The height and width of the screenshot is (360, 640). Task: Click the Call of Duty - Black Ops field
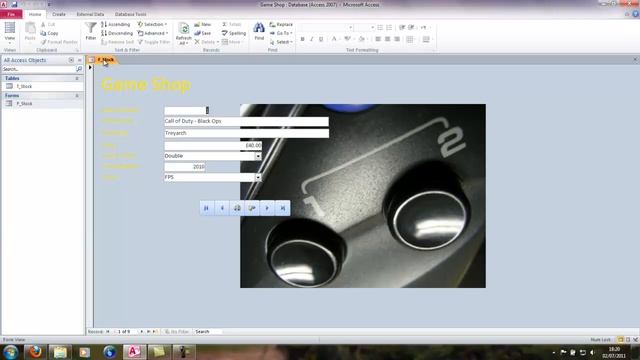coord(246,121)
